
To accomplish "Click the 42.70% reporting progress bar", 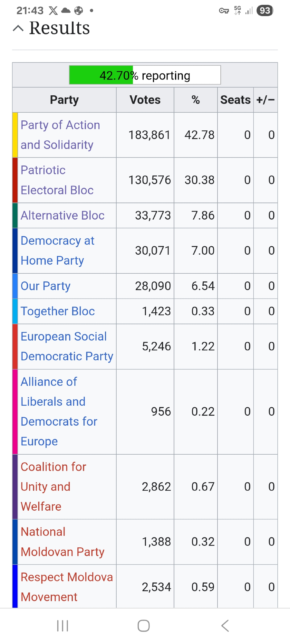I will pyautogui.click(x=145, y=75).
